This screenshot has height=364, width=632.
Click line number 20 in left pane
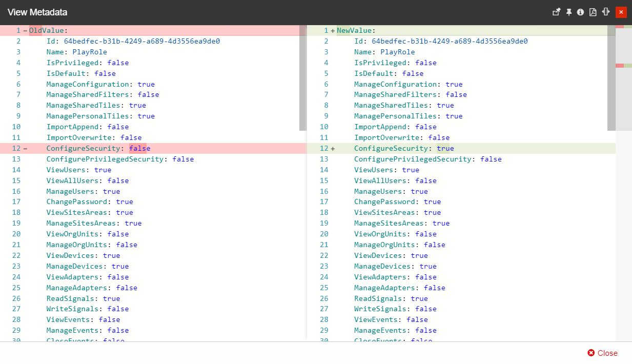(x=16, y=234)
